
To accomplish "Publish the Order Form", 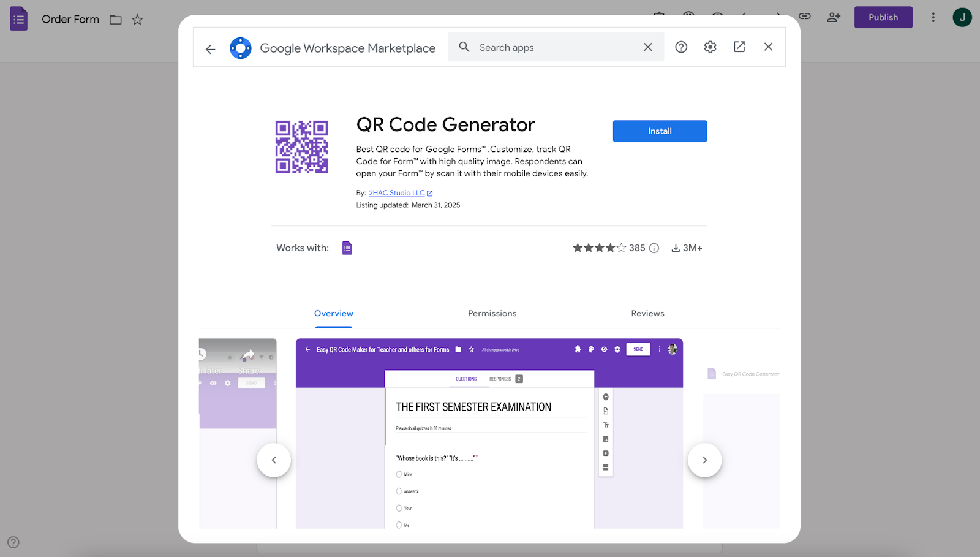I will (x=883, y=17).
